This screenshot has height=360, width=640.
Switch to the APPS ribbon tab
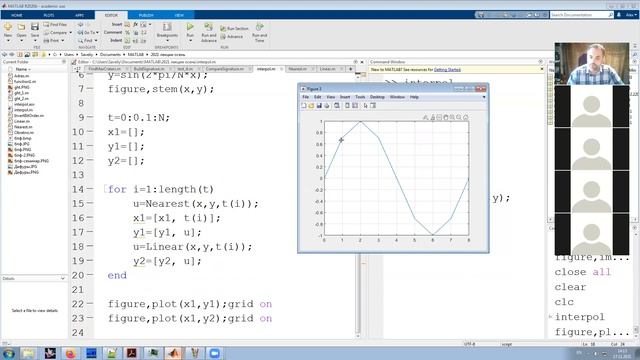(x=79, y=15)
